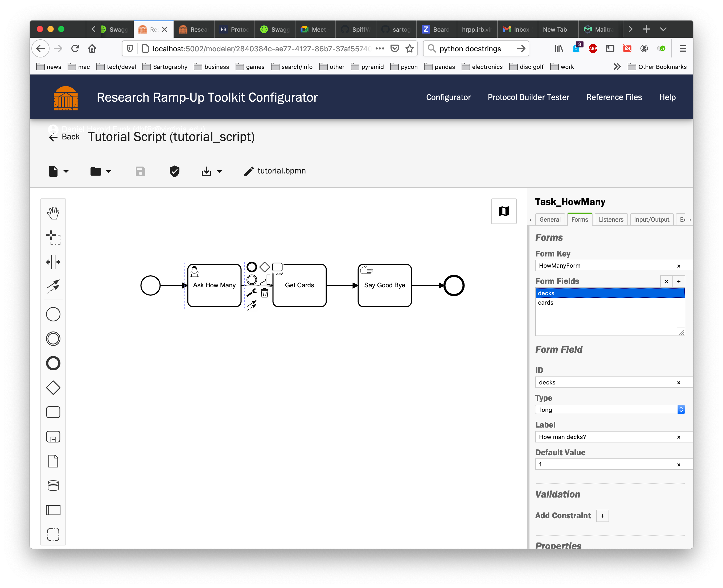
Task: Open the Reference Files page
Action: [614, 97]
